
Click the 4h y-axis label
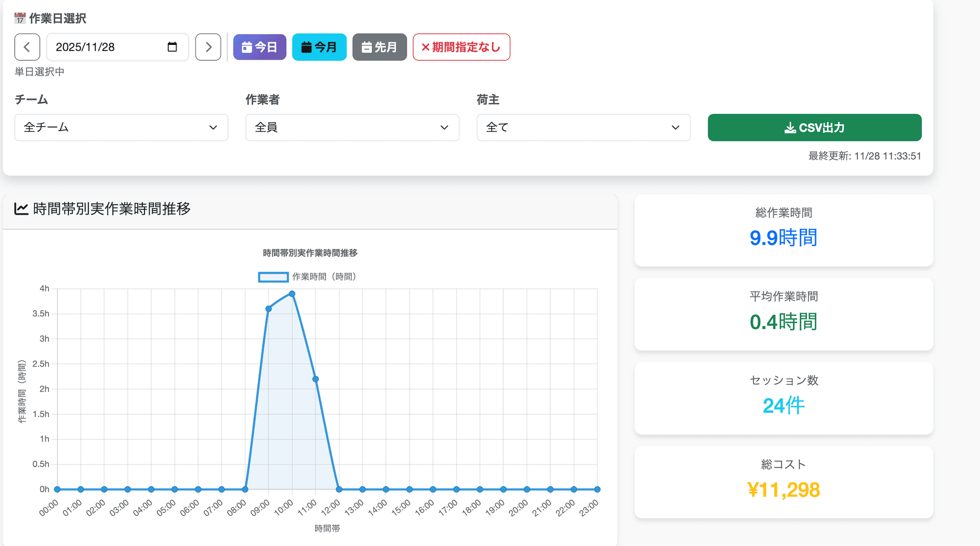[44, 289]
